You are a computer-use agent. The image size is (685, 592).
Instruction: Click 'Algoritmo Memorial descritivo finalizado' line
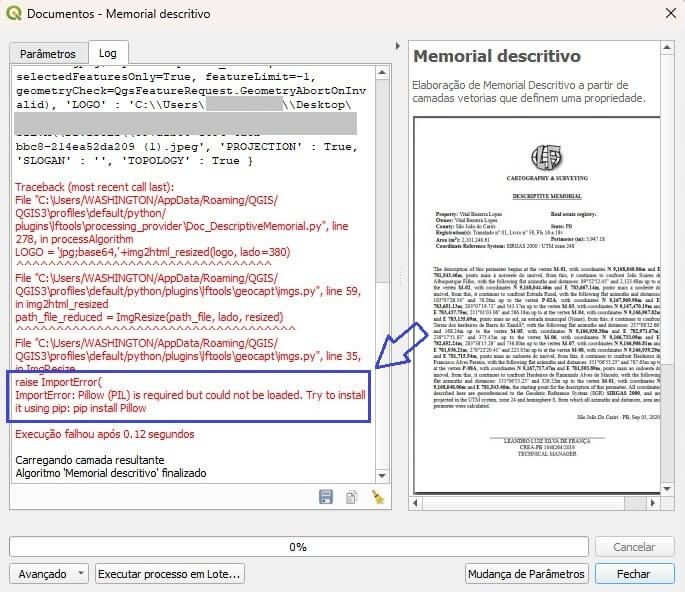111,473
